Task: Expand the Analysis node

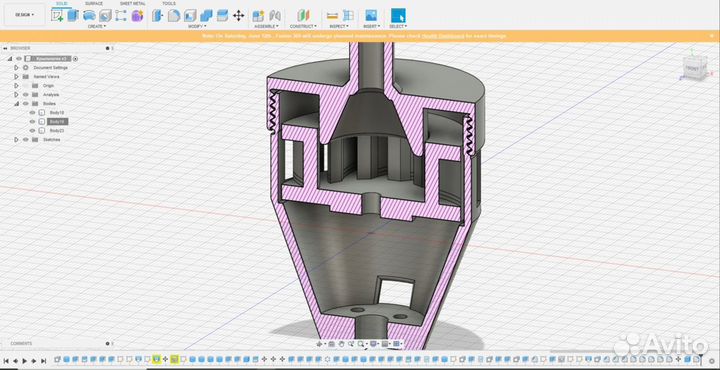Action: [x=17, y=95]
